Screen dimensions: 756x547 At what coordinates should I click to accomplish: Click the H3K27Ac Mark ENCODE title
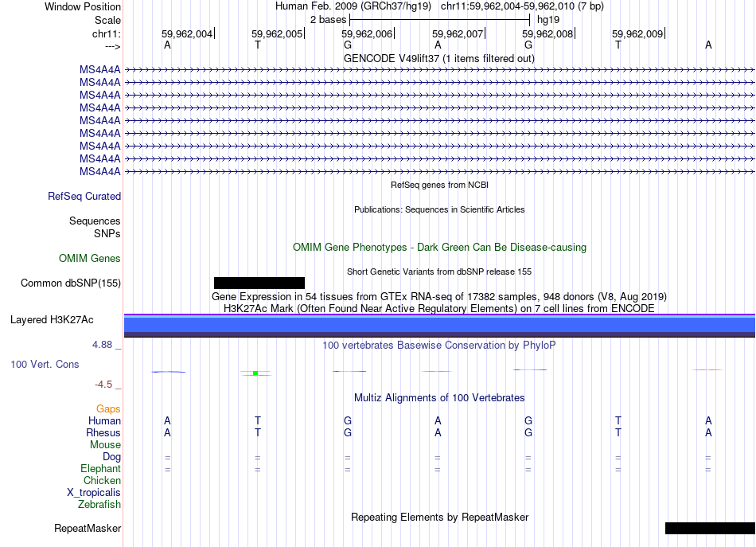point(439,308)
